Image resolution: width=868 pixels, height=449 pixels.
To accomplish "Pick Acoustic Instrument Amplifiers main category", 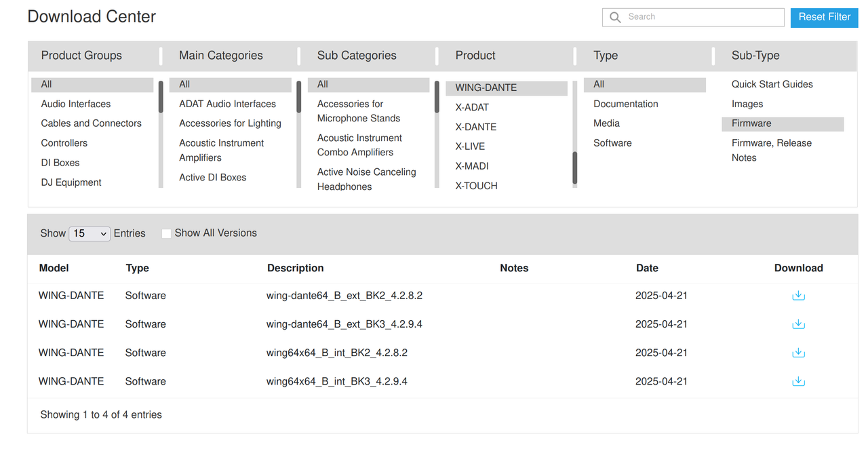I will pos(222,151).
